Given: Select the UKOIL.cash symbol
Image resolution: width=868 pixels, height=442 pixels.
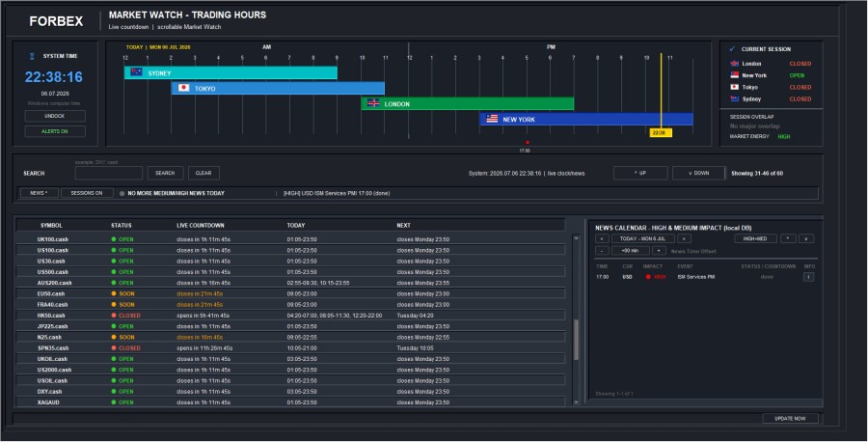Looking at the screenshot, I should coord(53,359).
